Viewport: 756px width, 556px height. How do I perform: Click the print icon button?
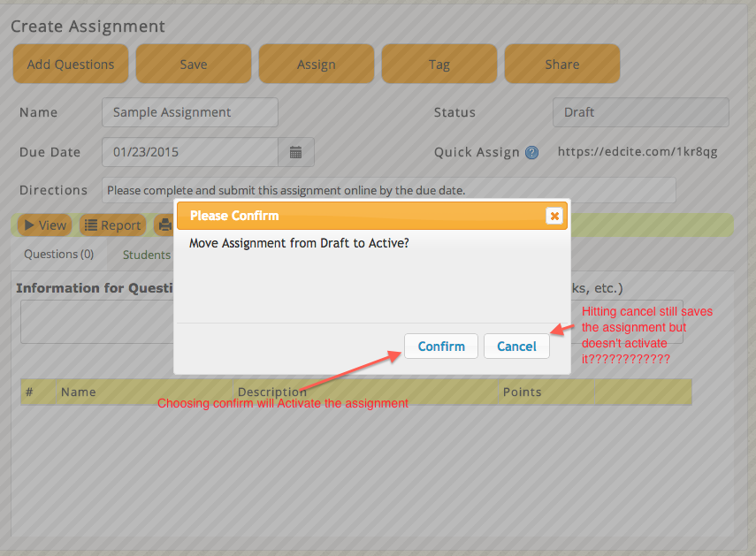coord(164,225)
